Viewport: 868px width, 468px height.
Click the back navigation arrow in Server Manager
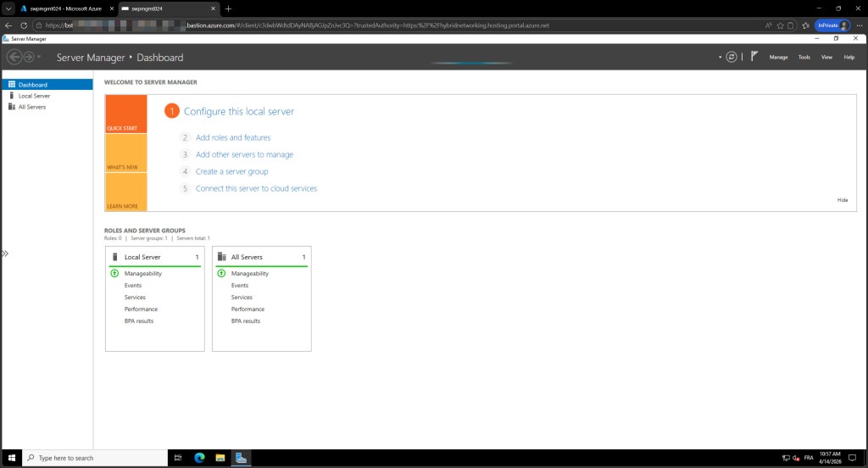[14, 57]
